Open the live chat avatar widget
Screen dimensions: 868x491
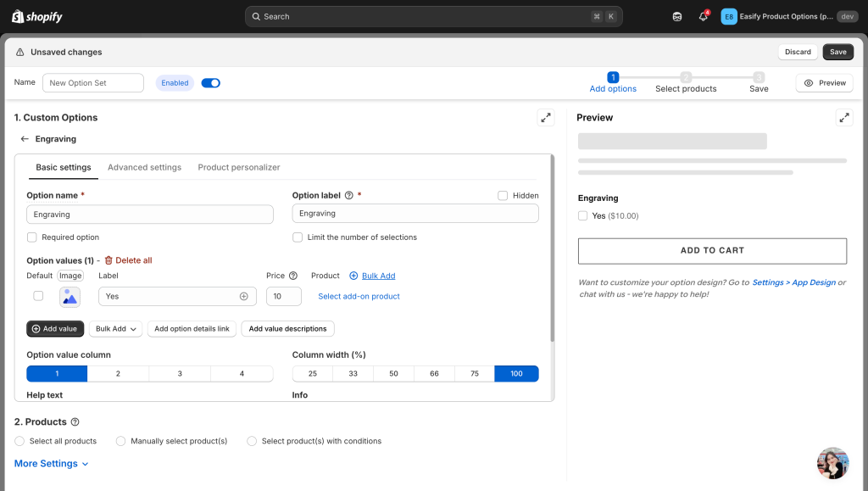point(832,463)
